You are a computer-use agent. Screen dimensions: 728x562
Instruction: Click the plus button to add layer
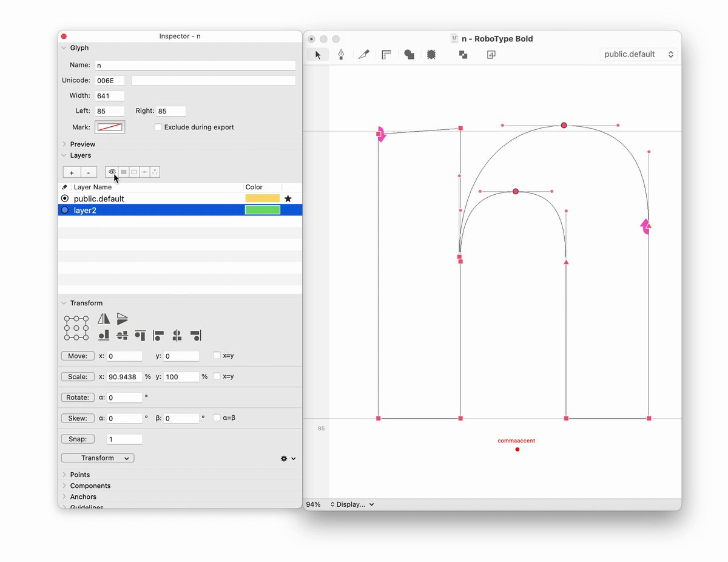[72, 172]
